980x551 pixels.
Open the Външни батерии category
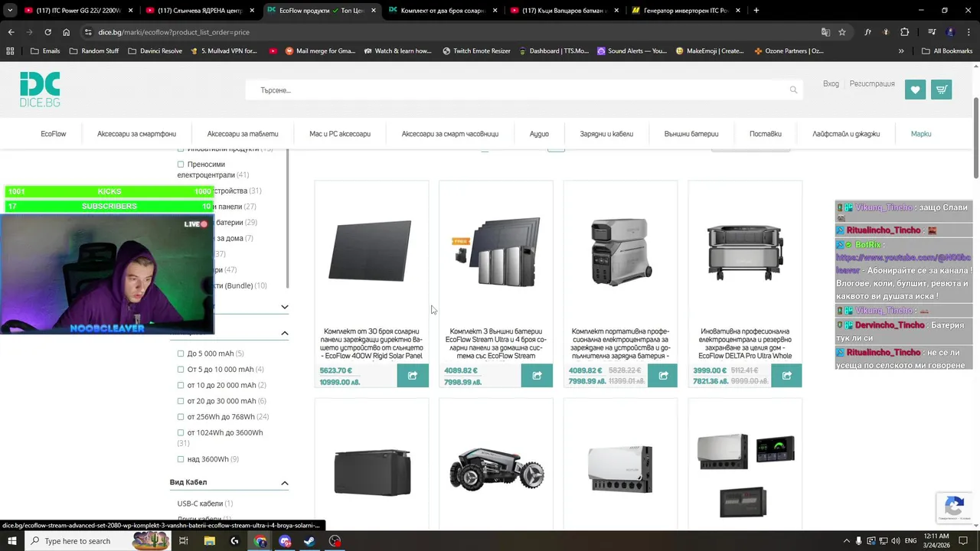tap(691, 134)
